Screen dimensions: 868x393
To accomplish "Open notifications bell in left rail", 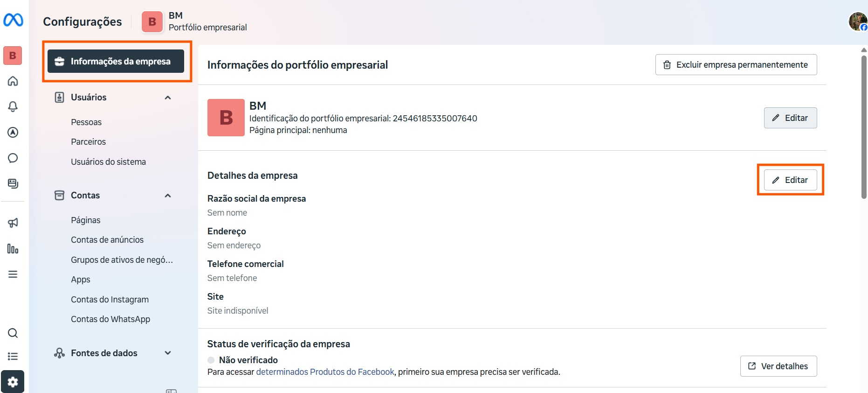I will pyautogui.click(x=13, y=106).
